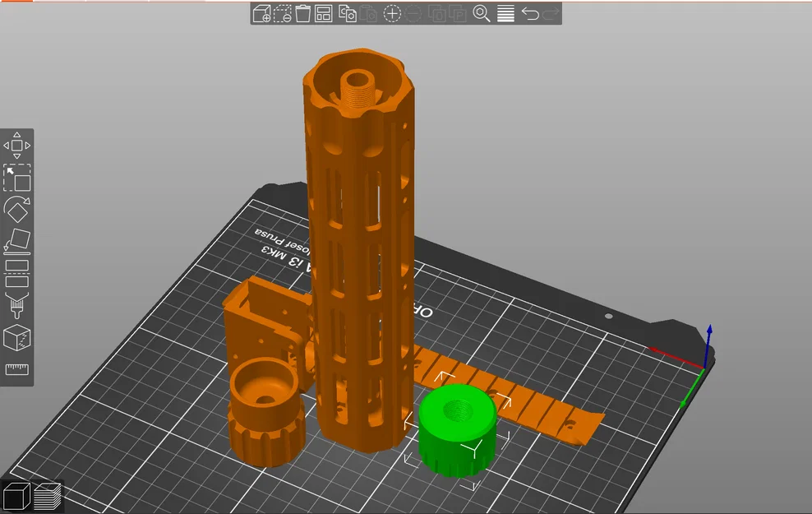The image size is (812, 514).
Task: Click the Split to objects icon
Action: [x=437, y=13]
